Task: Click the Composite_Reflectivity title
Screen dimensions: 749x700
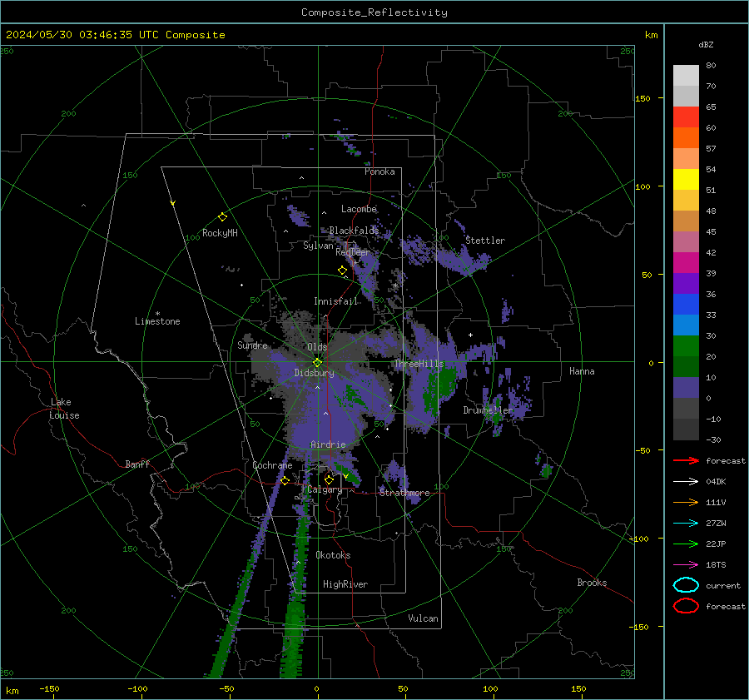Action: [374, 12]
